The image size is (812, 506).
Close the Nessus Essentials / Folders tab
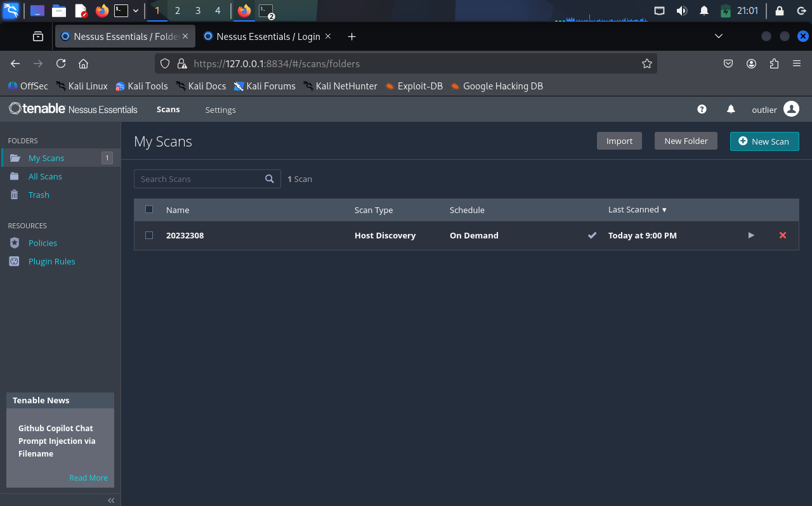(185, 36)
